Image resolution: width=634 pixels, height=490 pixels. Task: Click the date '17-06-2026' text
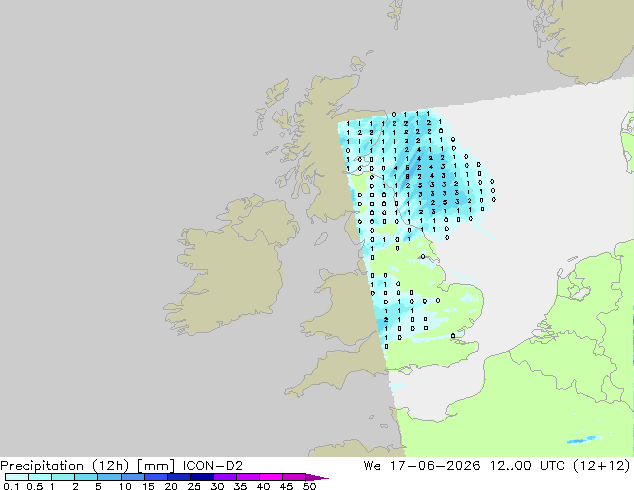click(435, 466)
